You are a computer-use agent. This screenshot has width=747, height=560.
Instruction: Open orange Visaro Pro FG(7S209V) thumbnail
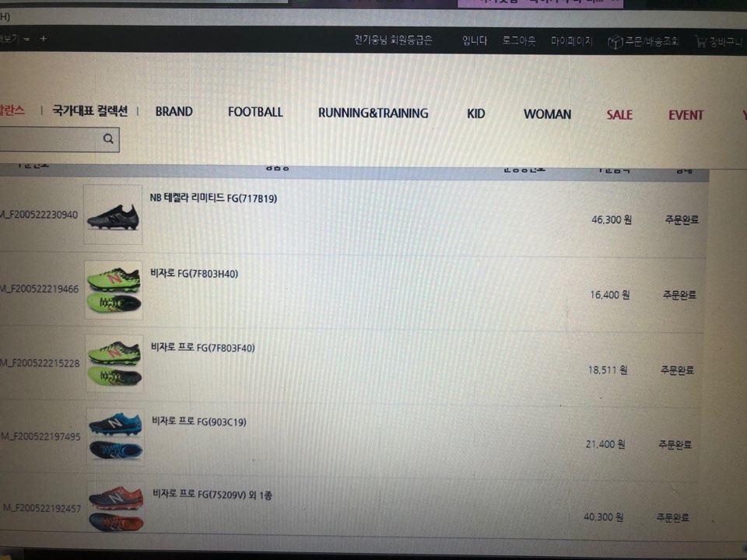pyautogui.click(x=116, y=508)
